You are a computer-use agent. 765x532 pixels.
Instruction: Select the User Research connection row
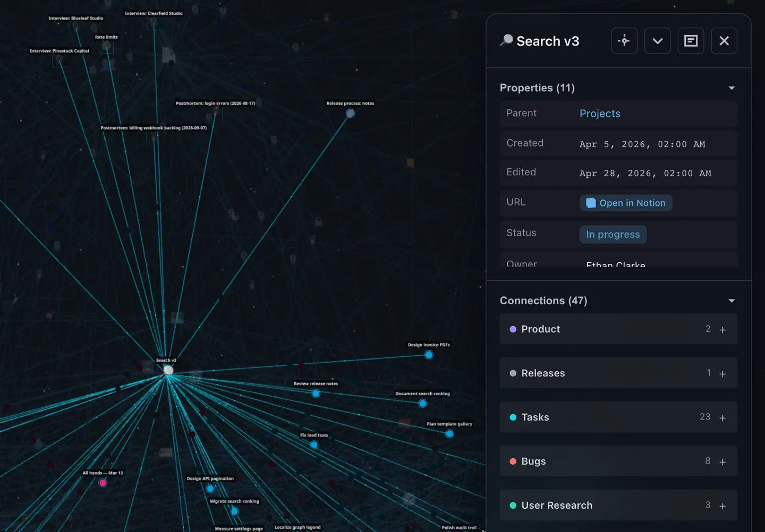[x=618, y=505]
